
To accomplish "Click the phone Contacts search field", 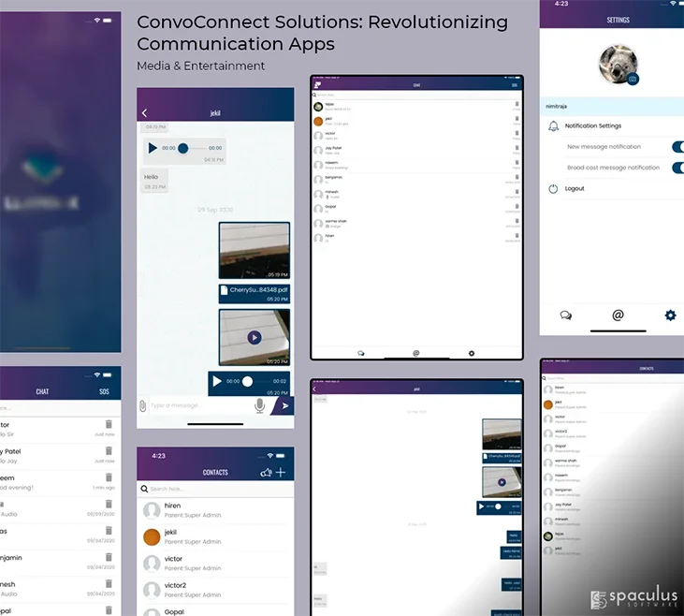I will 215,489.
